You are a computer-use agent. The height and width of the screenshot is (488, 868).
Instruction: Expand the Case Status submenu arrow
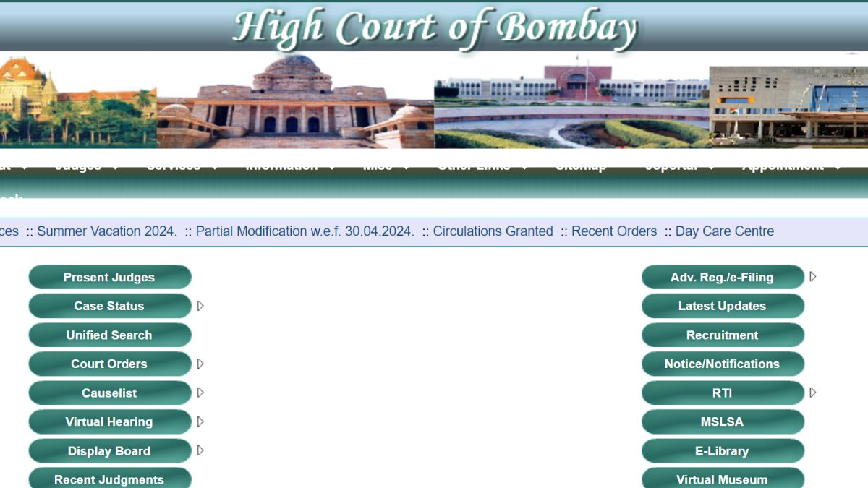(200, 306)
